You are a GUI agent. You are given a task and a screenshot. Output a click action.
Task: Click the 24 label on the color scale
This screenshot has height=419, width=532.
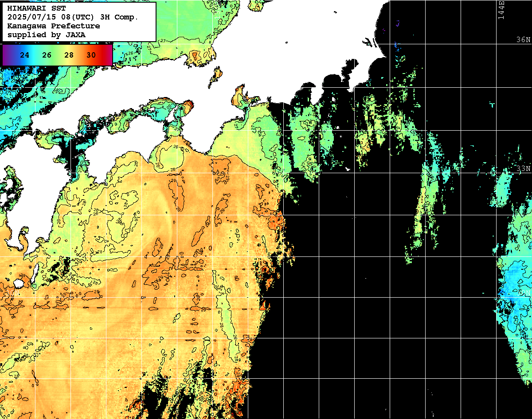pyautogui.click(x=25, y=55)
